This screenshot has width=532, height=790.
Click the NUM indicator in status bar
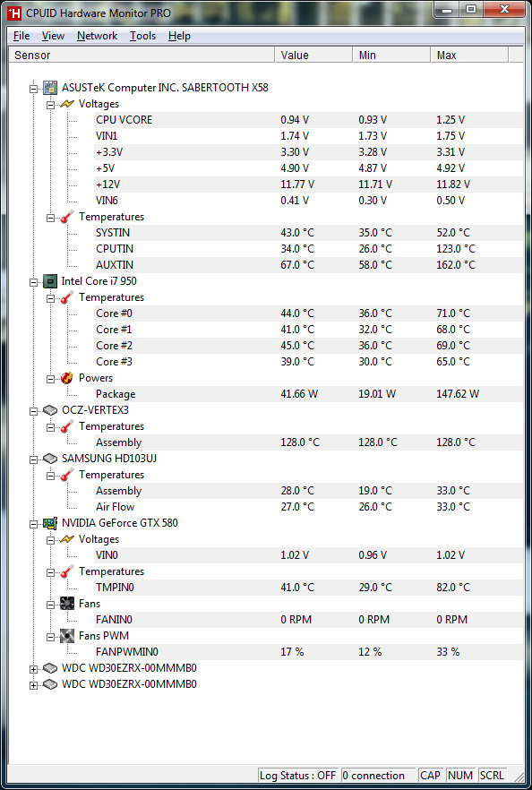(x=460, y=776)
